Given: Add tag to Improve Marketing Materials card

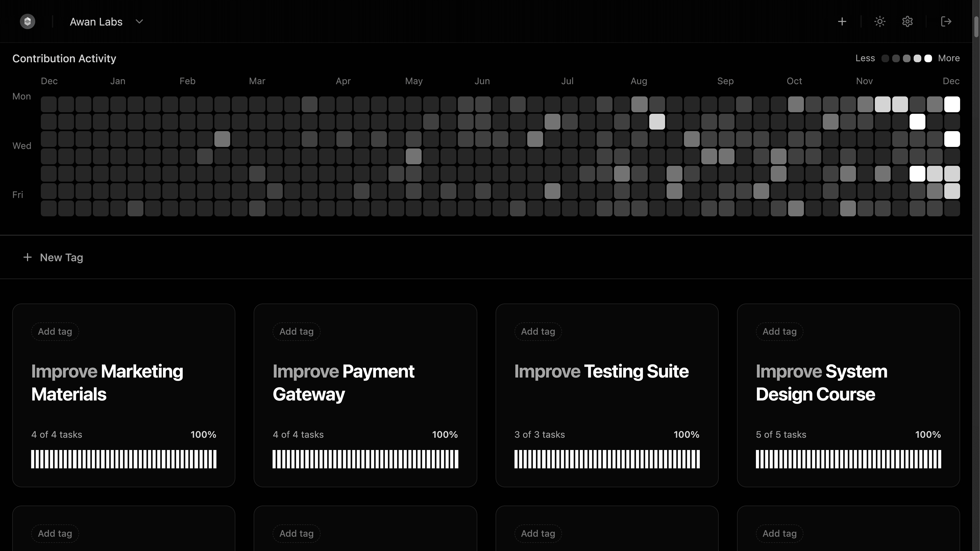Looking at the screenshot, I should coord(55,331).
